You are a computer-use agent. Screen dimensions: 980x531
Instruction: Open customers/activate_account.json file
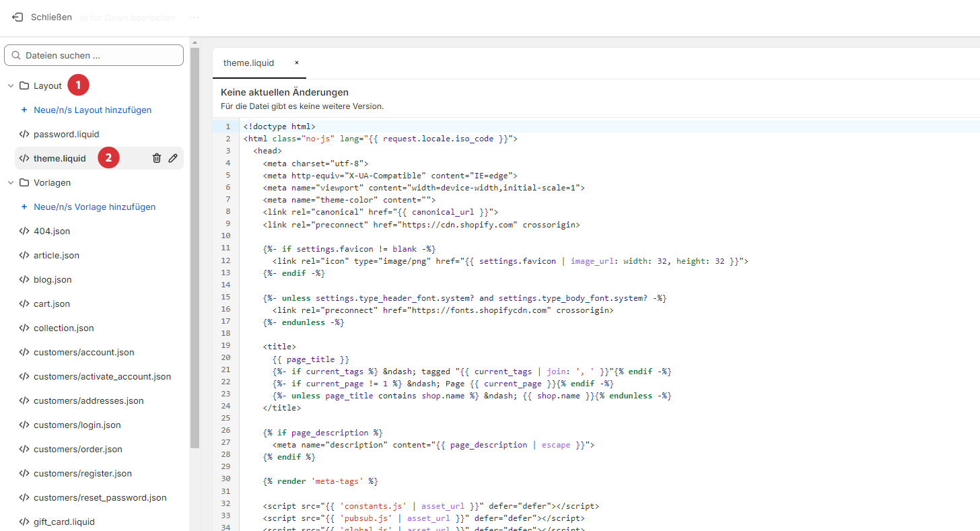click(x=102, y=376)
